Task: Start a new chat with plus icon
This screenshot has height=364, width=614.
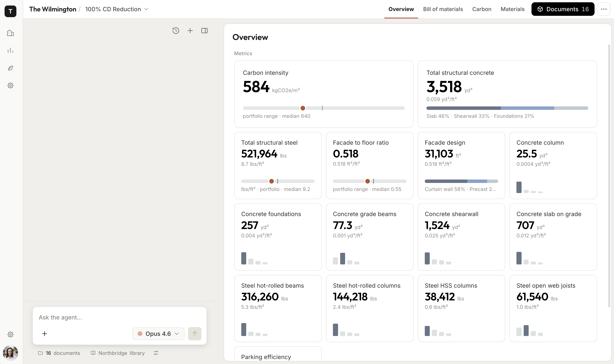Action: (x=190, y=31)
